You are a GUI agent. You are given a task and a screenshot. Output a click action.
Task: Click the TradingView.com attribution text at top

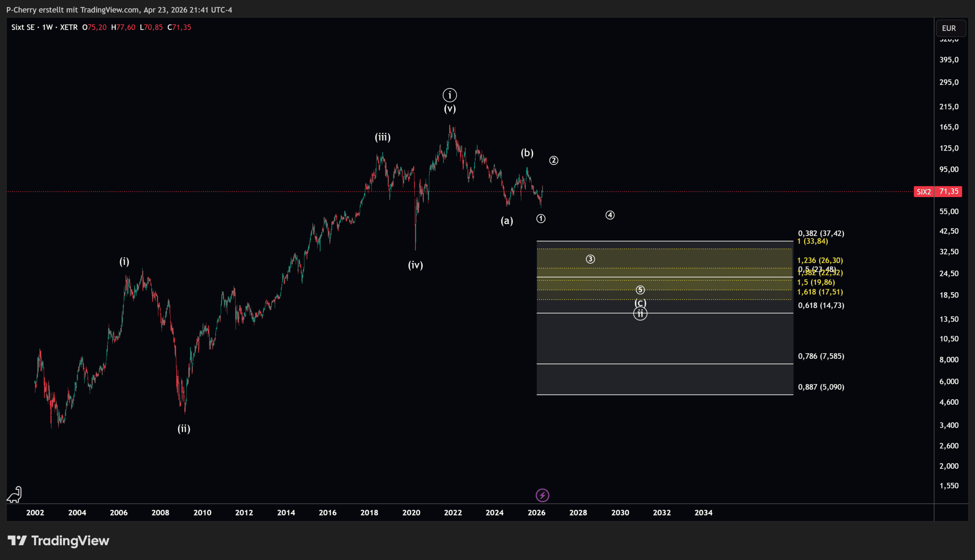coord(109,10)
